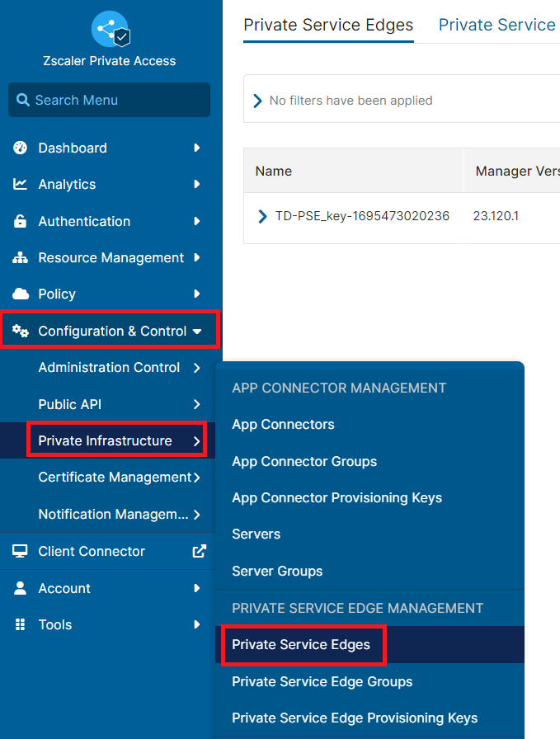Click the Notification Management chevron
560x739 pixels.
(197, 514)
